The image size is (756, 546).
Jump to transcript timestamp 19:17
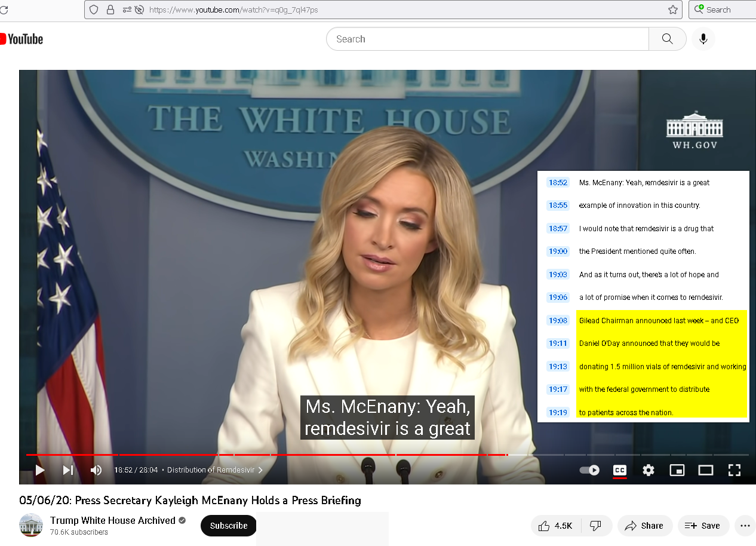click(558, 389)
